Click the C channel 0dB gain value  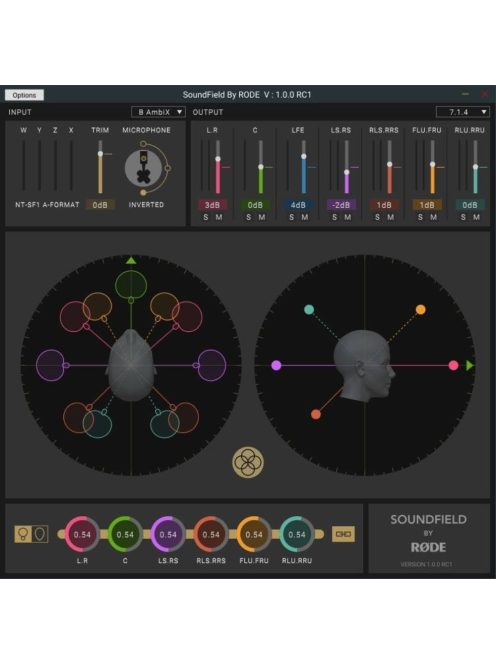255,205
